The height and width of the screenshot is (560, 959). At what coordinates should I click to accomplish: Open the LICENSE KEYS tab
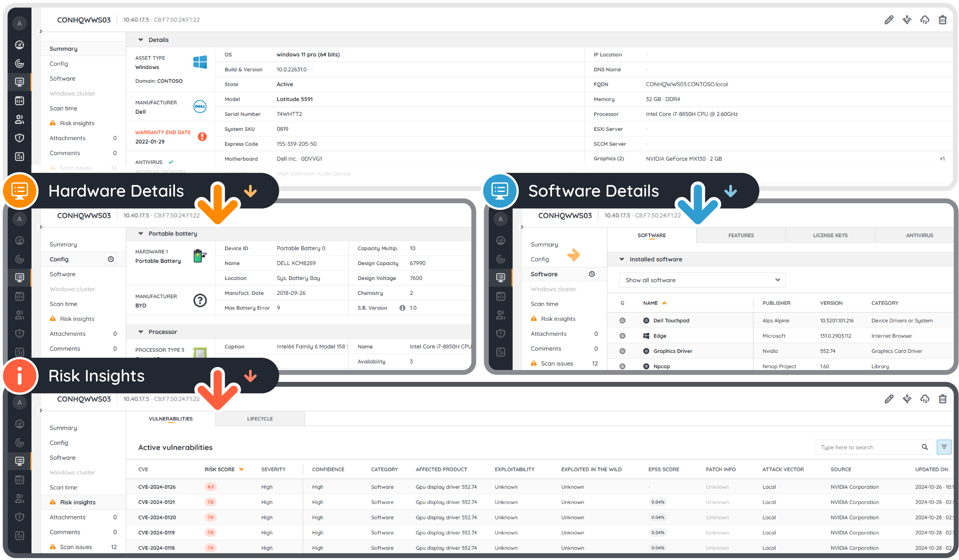tap(830, 235)
